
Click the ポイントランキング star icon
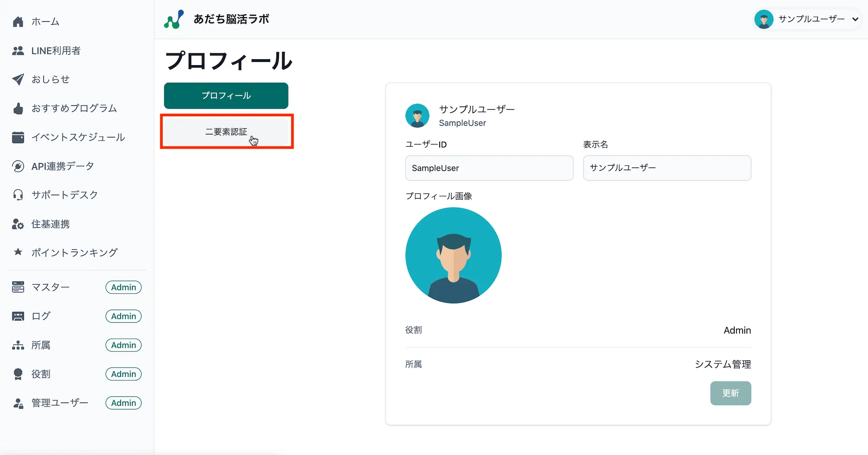tap(18, 252)
